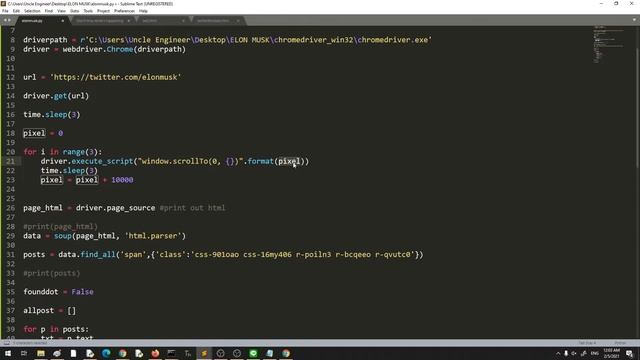640x360 pixels.
Task: Click line number 21 in the gutter
Action: click(11, 161)
